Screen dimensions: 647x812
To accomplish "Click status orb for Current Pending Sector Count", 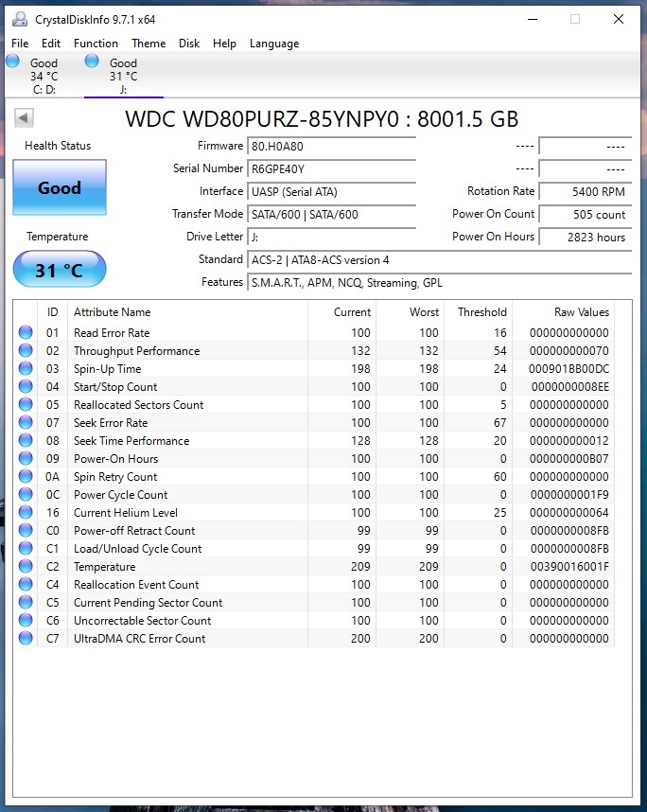I will point(26,602).
